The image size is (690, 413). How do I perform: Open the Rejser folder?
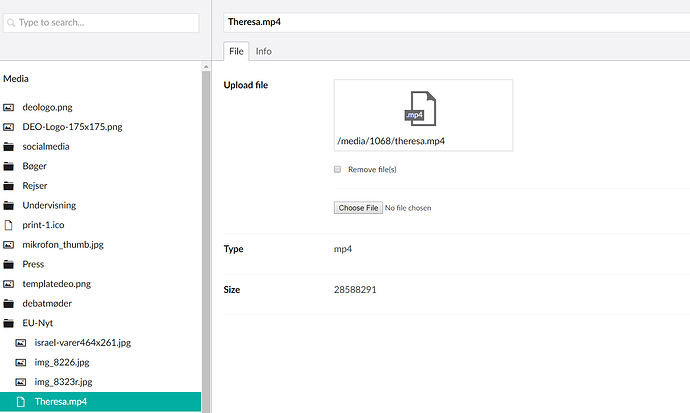tap(35, 186)
